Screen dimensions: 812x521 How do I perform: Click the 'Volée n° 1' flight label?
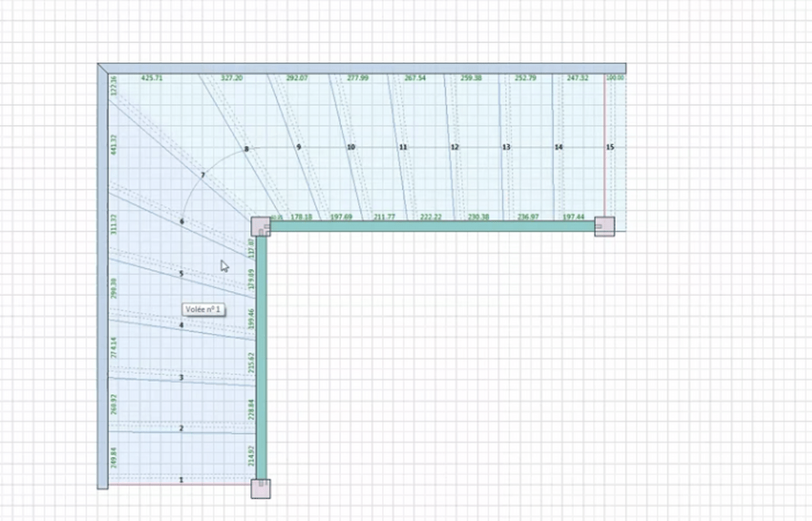point(203,309)
